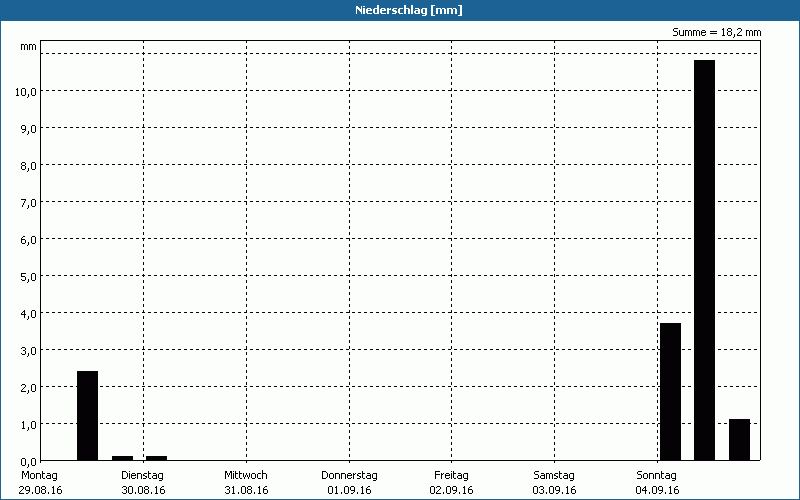The width and height of the screenshot is (800, 500).
Task: Click the 9,0 y-axis value
Action: coord(29,129)
